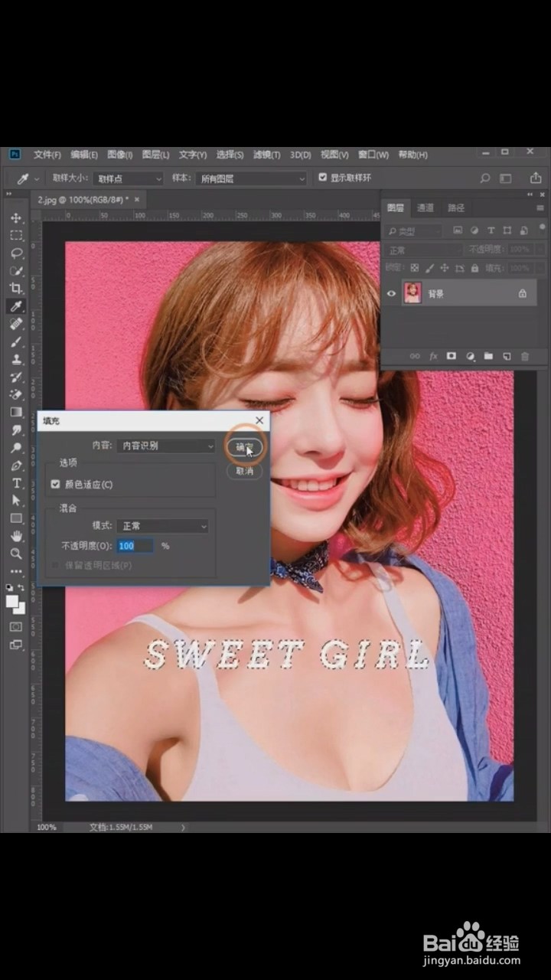
Task: Create new fill or adjustment layer
Action: 470,356
